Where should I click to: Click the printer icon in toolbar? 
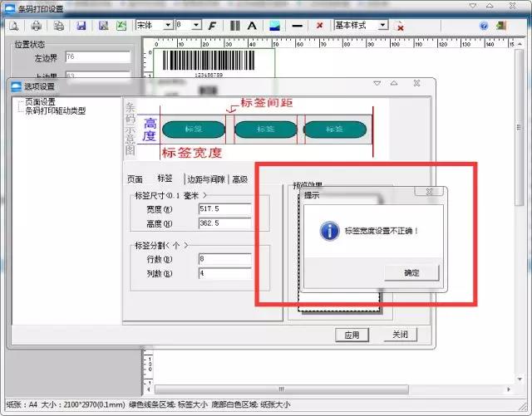coord(36,26)
